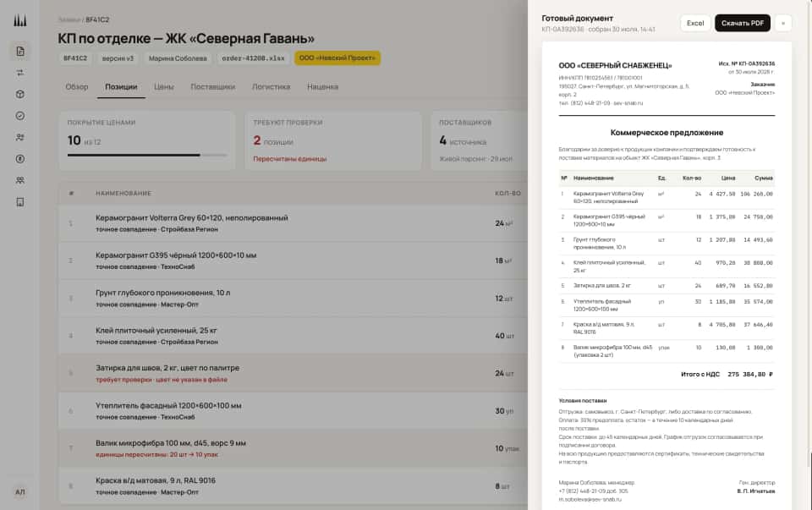The image size is (812, 510).
Task: Download the document via Скачать PDF
Action: [742, 24]
